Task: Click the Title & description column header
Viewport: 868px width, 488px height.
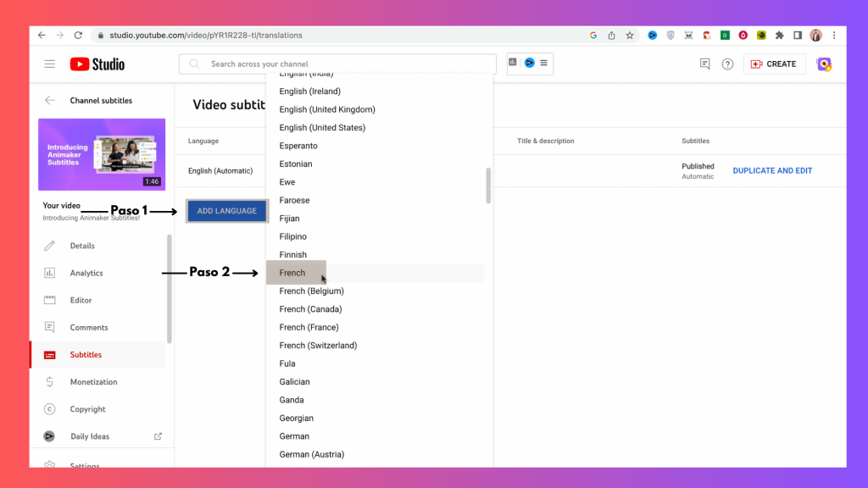Action: coord(545,141)
